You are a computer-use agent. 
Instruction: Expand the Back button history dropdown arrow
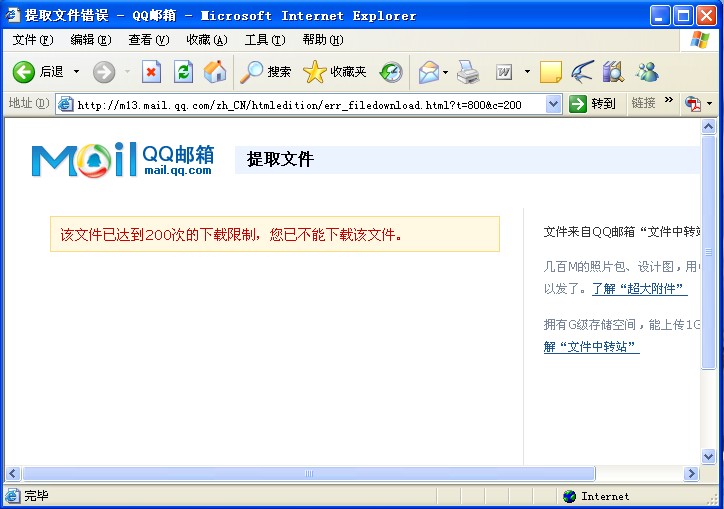pos(76,72)
